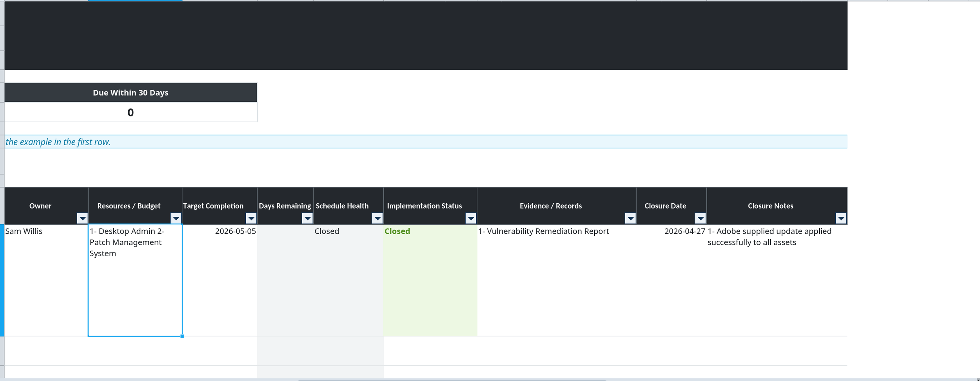Open the Closure Notes filter dropdown
Viewport: 980px width, 381px height.
pos(841,218)
